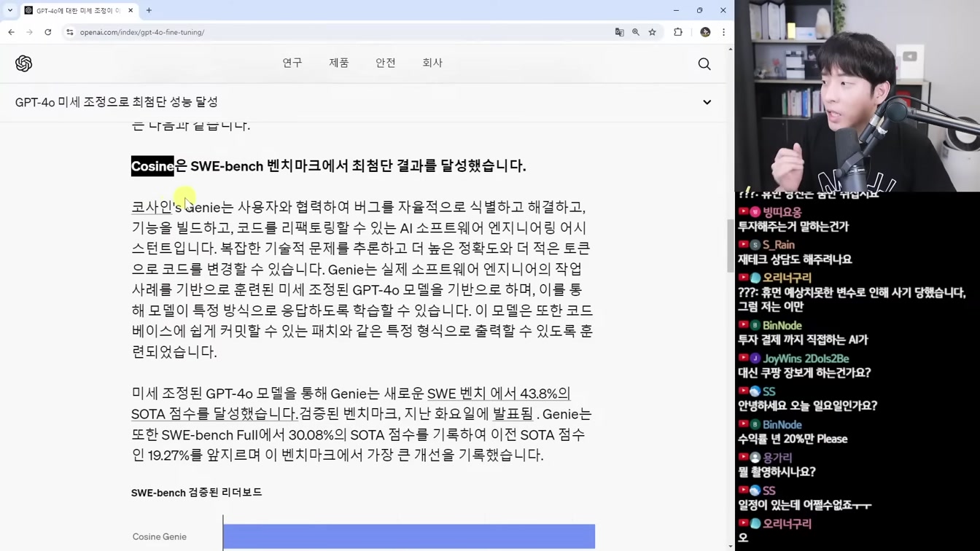The image size is (980, 551).
Task: Click the site information icon left of URL
Action: (x=70, y=32)
